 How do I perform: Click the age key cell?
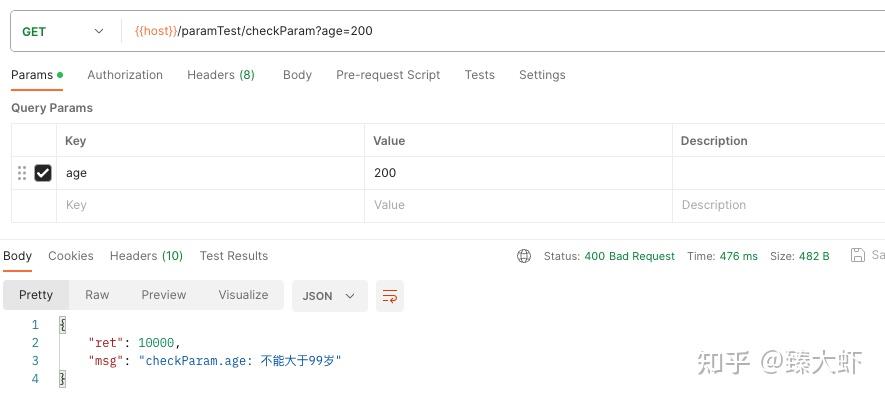(x=211, y=173)
